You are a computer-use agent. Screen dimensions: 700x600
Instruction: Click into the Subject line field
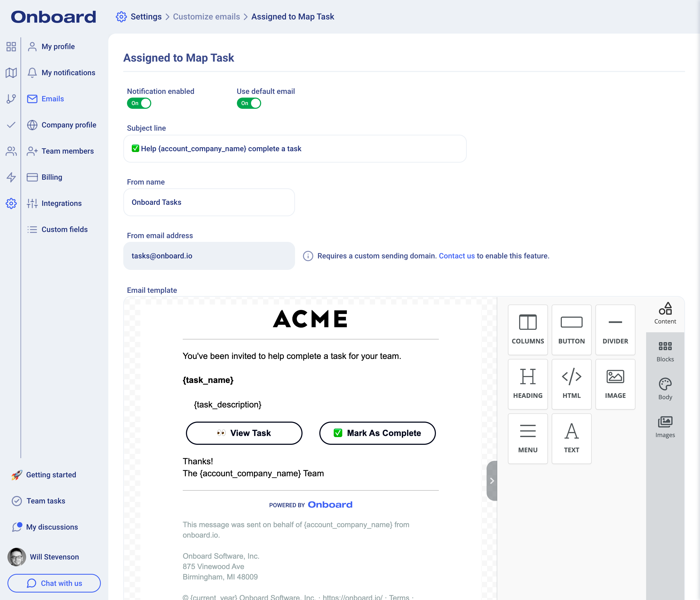(x=295, y=149)
